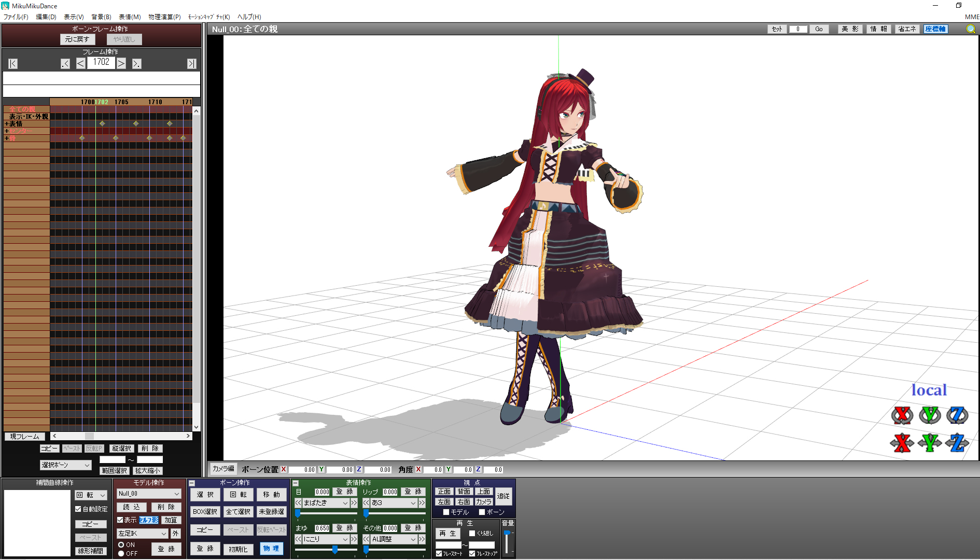Screen dimensions: 980x560
Task: Click the eye morph slider handle
Action: coord(298,513)
